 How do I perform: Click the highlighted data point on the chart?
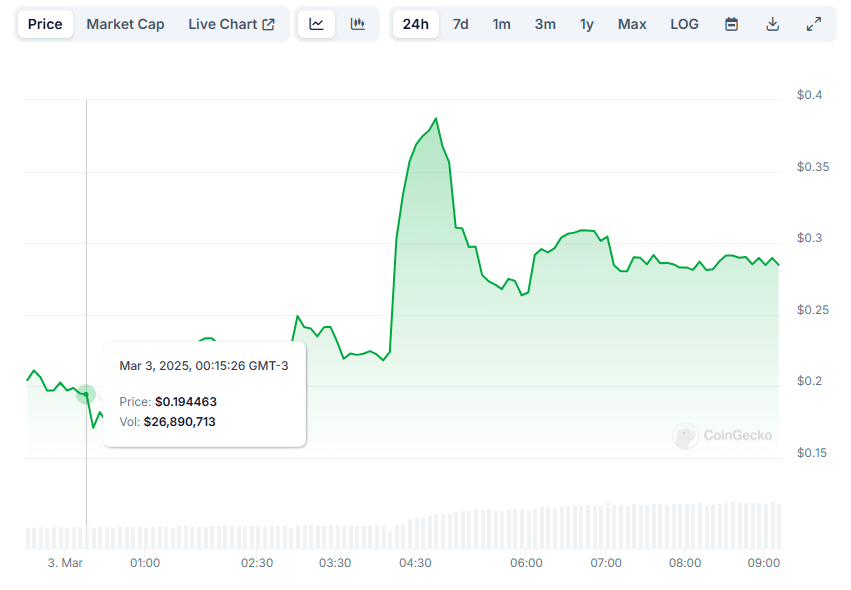(86, 395)
